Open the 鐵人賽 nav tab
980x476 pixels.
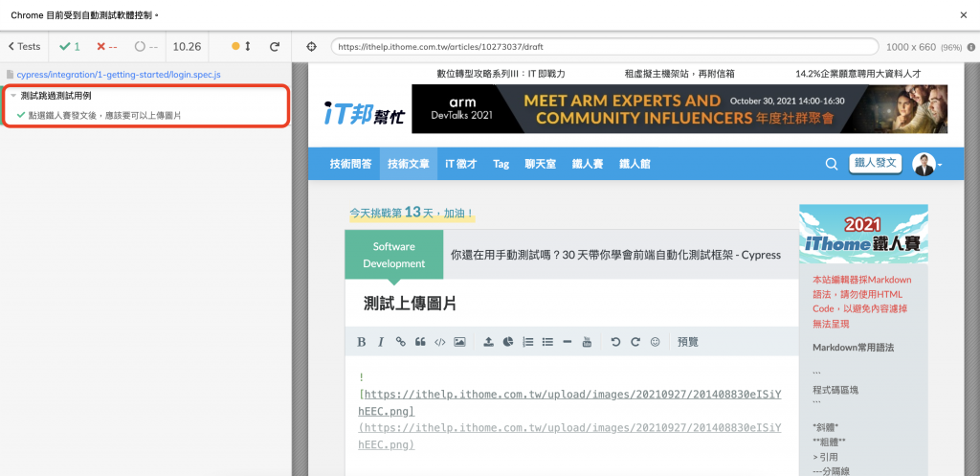point(588,164)
